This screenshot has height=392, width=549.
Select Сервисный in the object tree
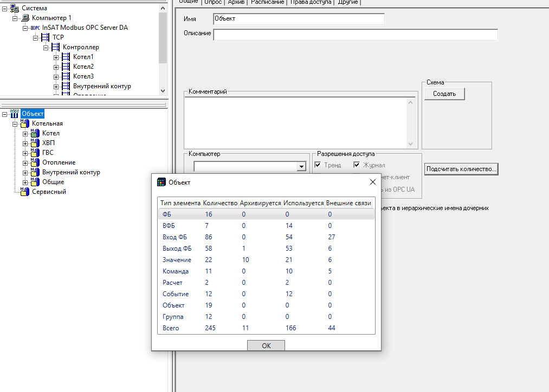(x=49, y=192)
